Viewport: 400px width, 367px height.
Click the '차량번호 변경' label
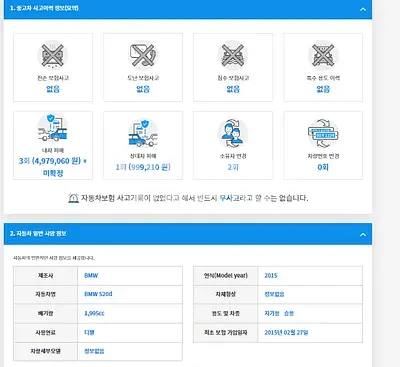(323, 156)
